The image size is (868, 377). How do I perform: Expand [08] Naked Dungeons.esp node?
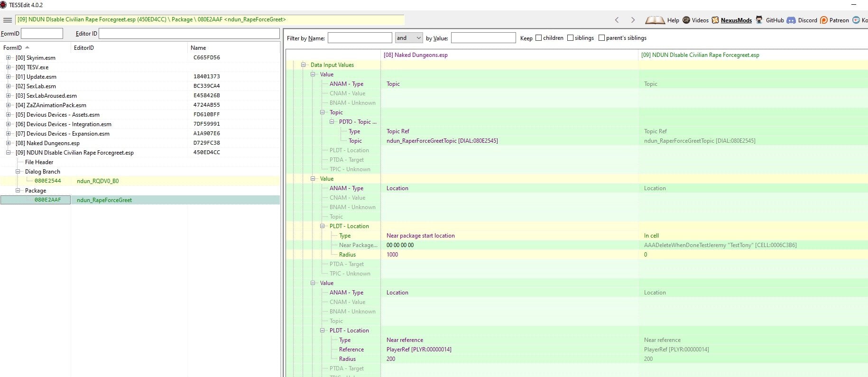[x=8, y=143]
